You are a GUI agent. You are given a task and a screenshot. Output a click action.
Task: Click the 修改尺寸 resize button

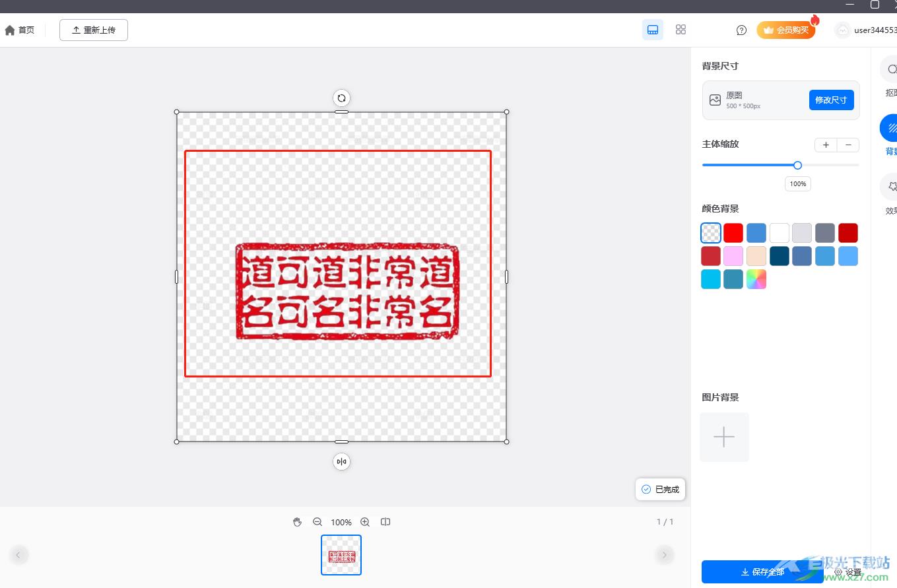tap(831, 100)
